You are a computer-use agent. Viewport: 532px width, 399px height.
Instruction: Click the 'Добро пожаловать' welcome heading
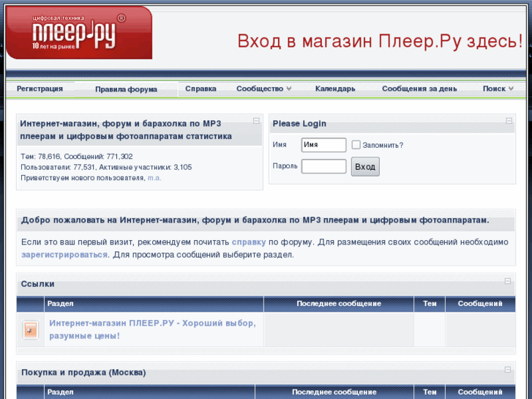tap(255, 220)
